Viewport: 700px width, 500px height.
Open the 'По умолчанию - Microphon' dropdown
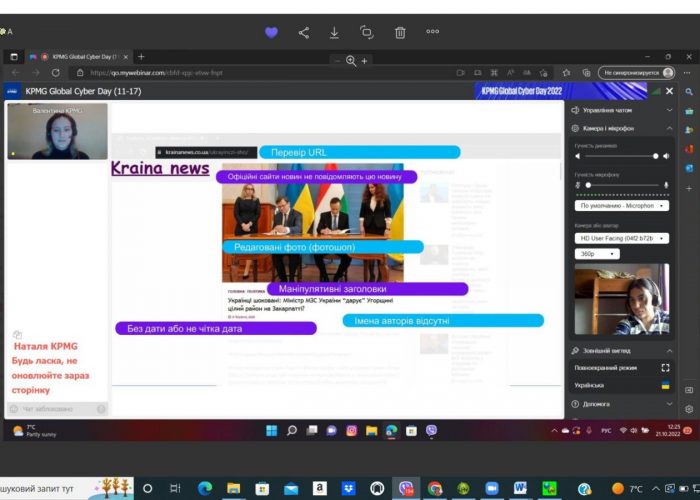point(621,206)
